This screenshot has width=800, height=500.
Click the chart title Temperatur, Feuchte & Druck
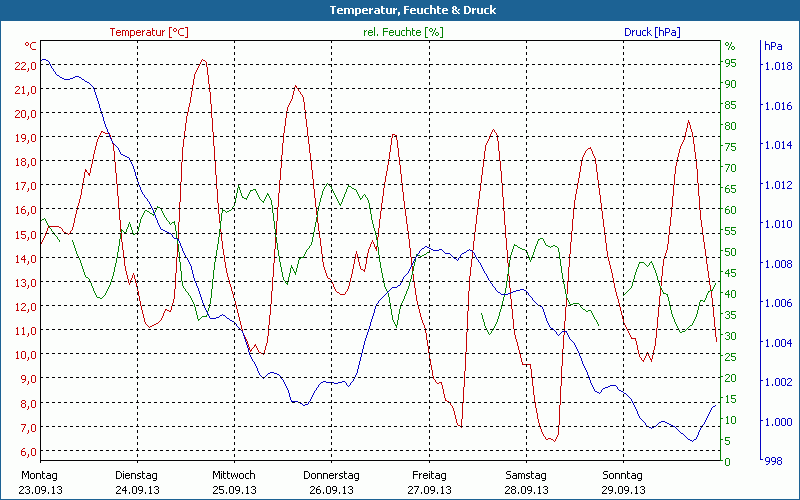(x=399, y=10)
